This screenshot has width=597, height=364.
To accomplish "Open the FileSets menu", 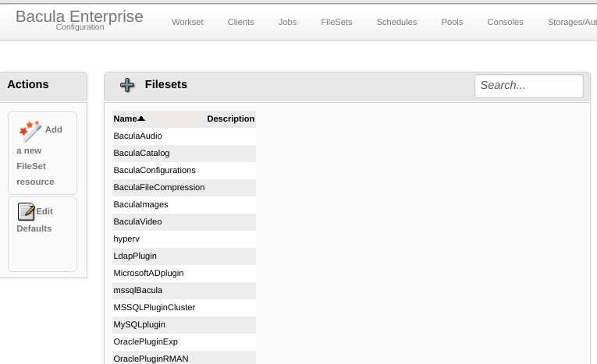I will coord(336,22).
